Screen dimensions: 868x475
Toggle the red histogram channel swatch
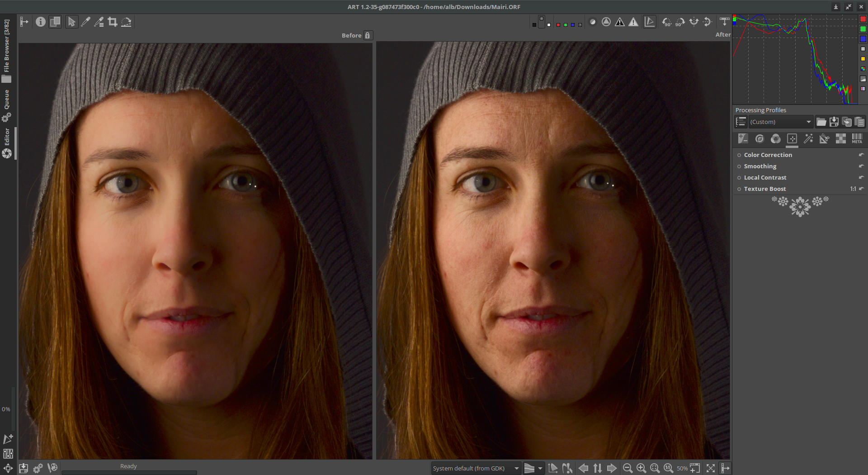(863, 19)
